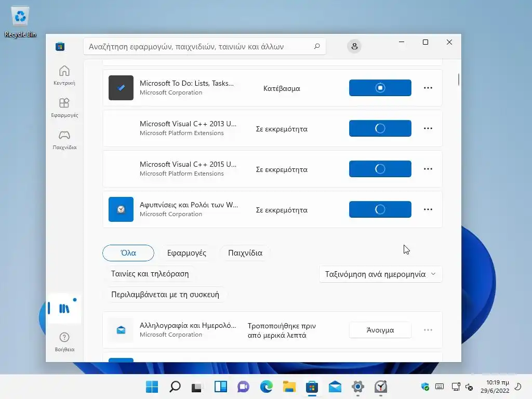Click Αφυπνίσεις και Ρολόι title text
Viewport: 532px width, 399px height.
[189, 205]
